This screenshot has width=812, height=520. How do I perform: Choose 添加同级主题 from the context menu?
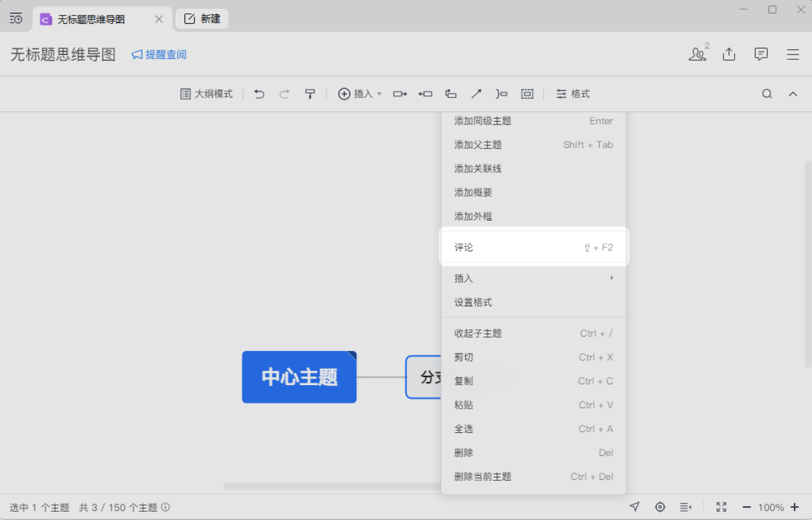(x=534, y=121)
